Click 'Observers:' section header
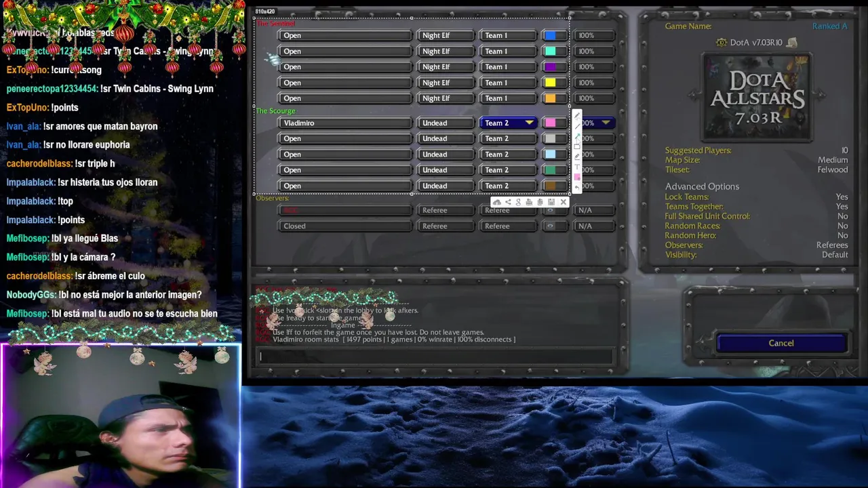Viewport: 868px width, 488px height. (x=273, y=198)
